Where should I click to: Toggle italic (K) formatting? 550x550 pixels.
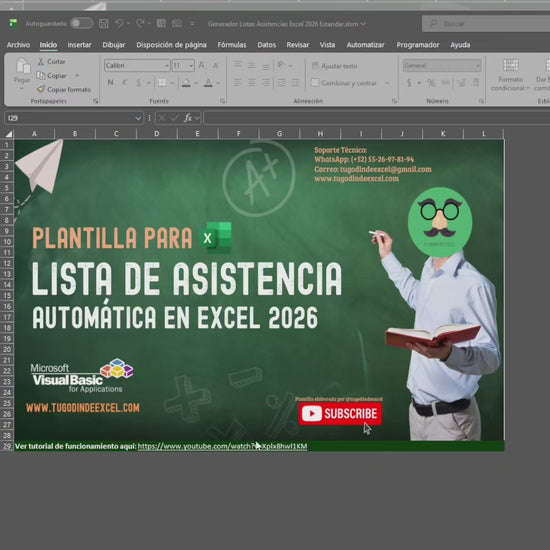[x=124, y=83]
